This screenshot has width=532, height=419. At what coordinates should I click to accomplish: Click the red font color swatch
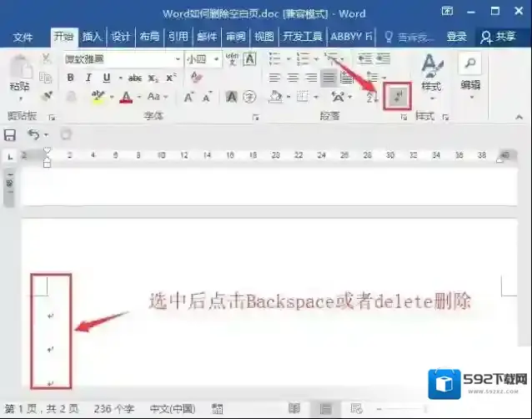125,97
